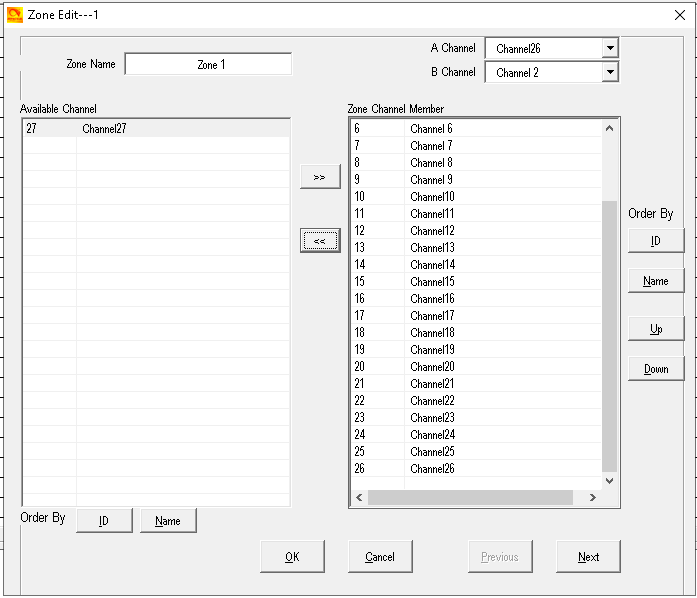Open the B Channel dropdown
The height and width of the screenshot is (598, 697).
pos(610,72)
